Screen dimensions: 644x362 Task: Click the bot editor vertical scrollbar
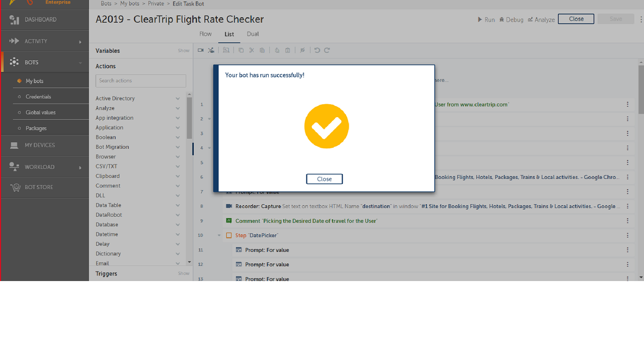[x=641, y=89]
